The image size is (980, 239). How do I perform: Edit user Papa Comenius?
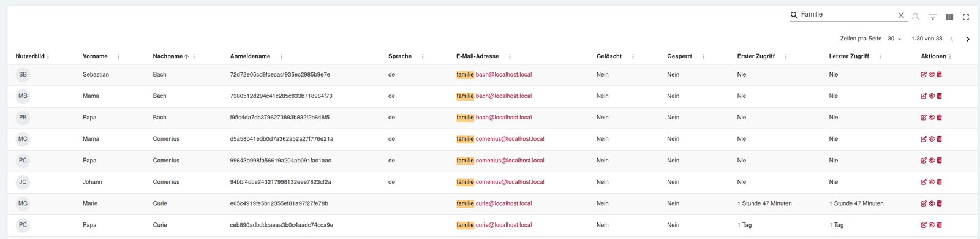click(x=924, y=161)
